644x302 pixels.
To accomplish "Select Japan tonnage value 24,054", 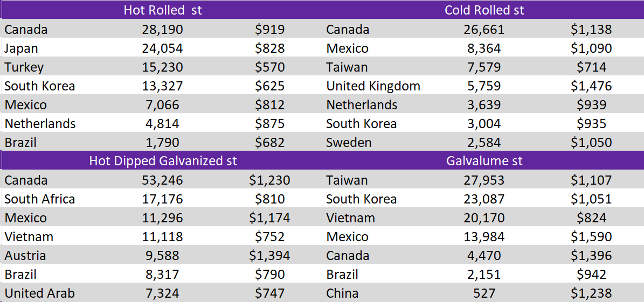I will pyautogui.click(x=161, y=48).
